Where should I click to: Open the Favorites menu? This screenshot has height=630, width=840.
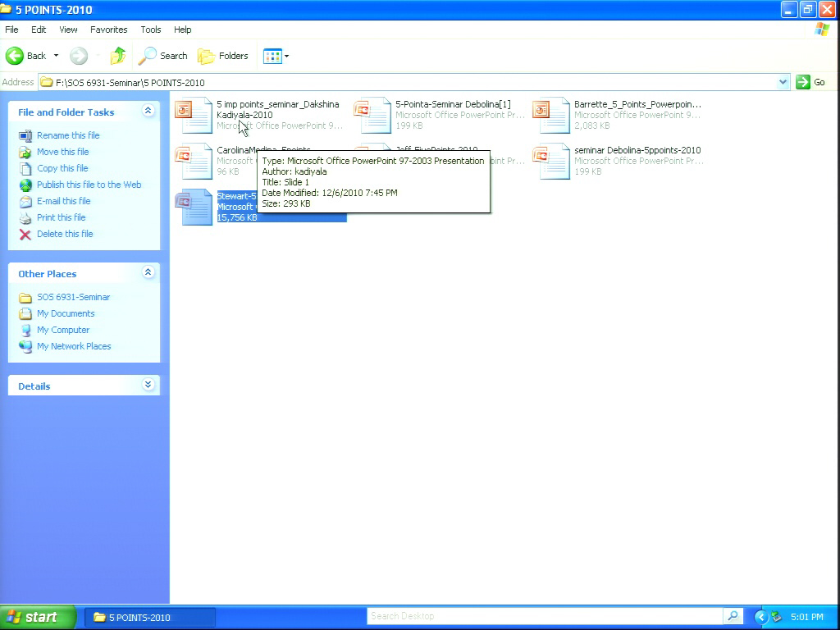pos(109,30)
